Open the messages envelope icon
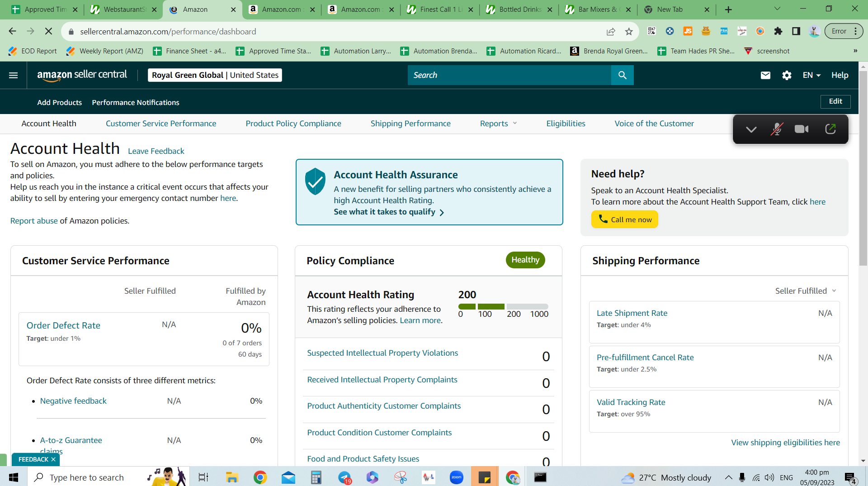The image size is (868, 486). [x=765, y=75]
